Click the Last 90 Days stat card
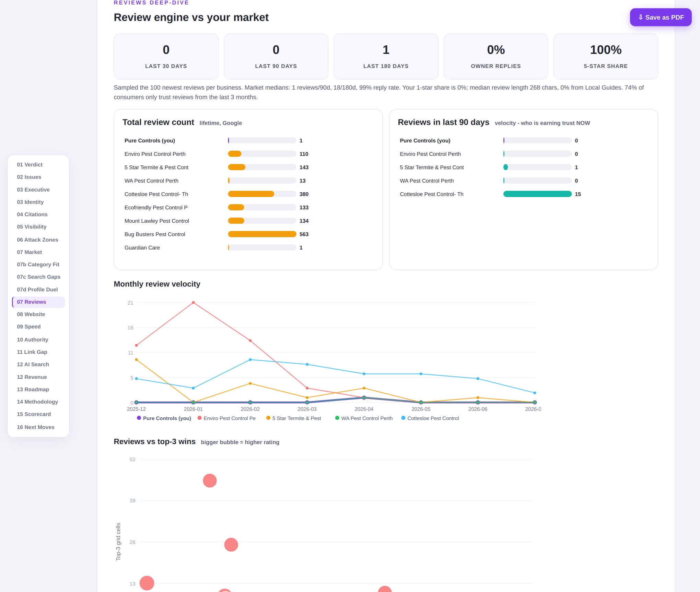Screen dimensions: 700x592 [x=276, y=56]
